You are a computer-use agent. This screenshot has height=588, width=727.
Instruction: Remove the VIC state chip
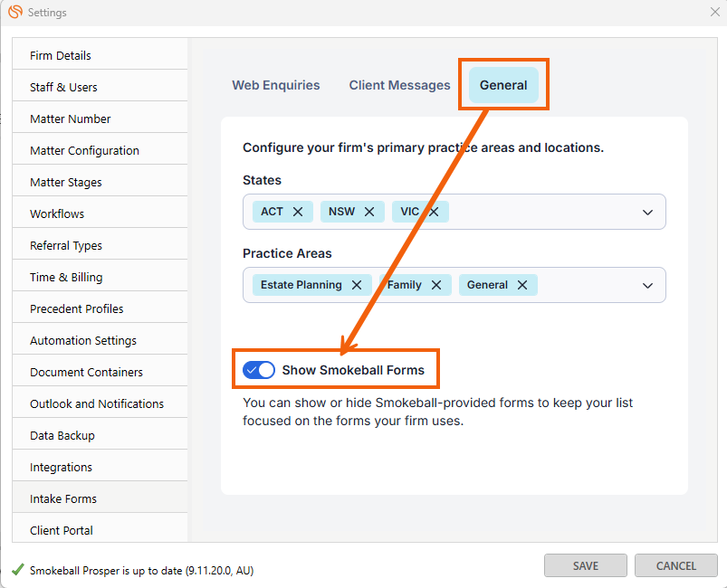tap(434, 212)
